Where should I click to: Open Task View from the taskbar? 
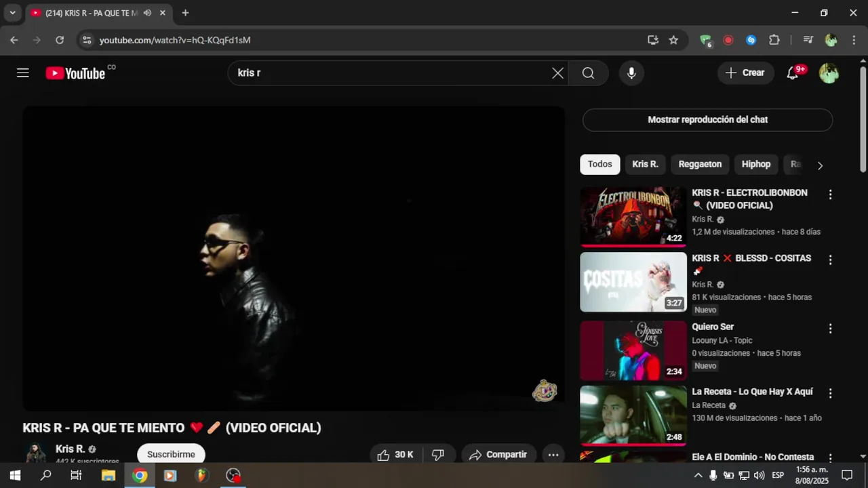(x=76, y=475)
